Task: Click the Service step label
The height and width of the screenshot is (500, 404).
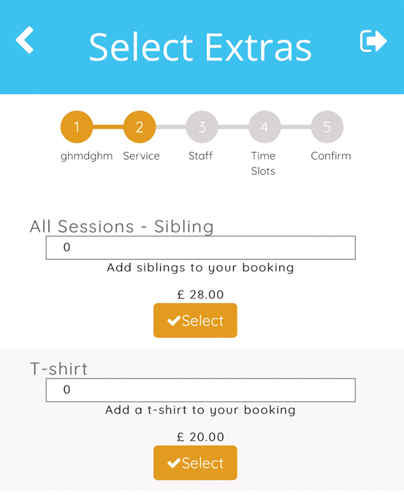Action: click(x=141, y=156)
